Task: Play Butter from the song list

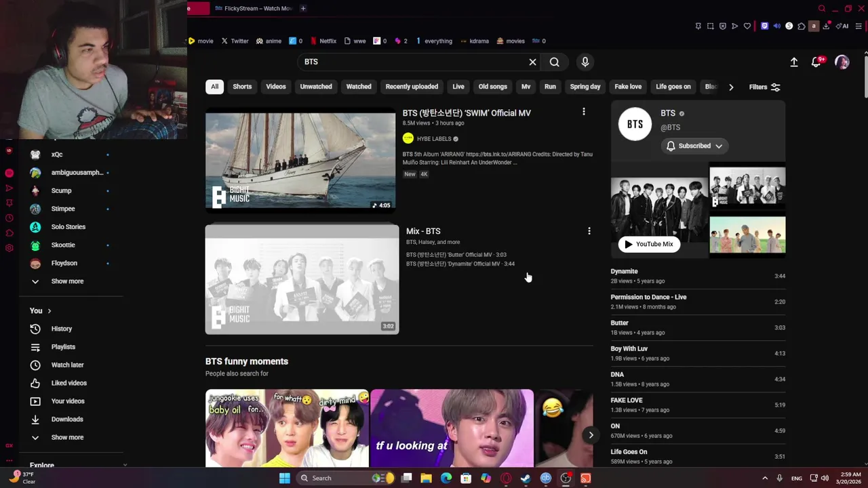Action: 698,327
